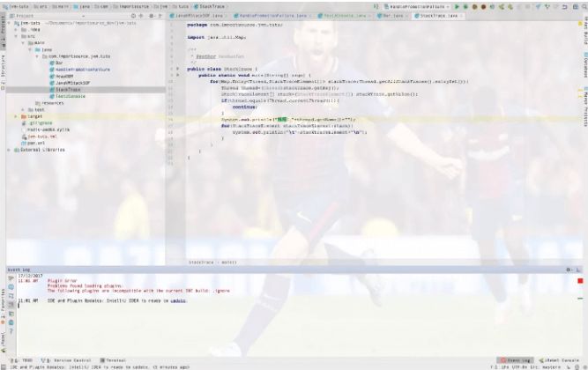Screen dimensions: 588x370
Task: Click the VCS update arrow icon in the top toolbar
Action: point(538,7)
